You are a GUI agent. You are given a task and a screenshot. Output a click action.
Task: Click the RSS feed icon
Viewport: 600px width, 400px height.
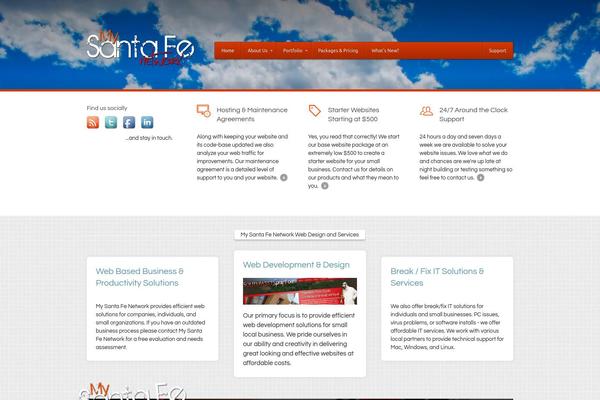[x=93, y=122]
